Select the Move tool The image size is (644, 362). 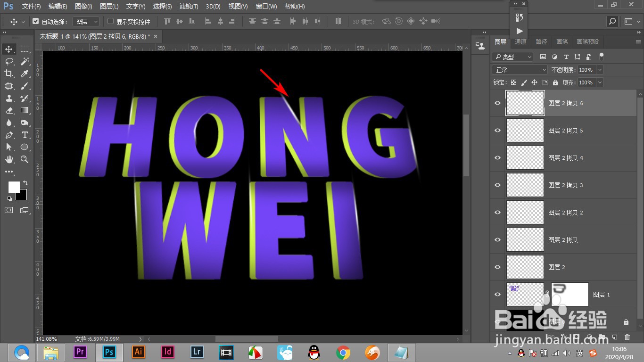pos(9,49)
